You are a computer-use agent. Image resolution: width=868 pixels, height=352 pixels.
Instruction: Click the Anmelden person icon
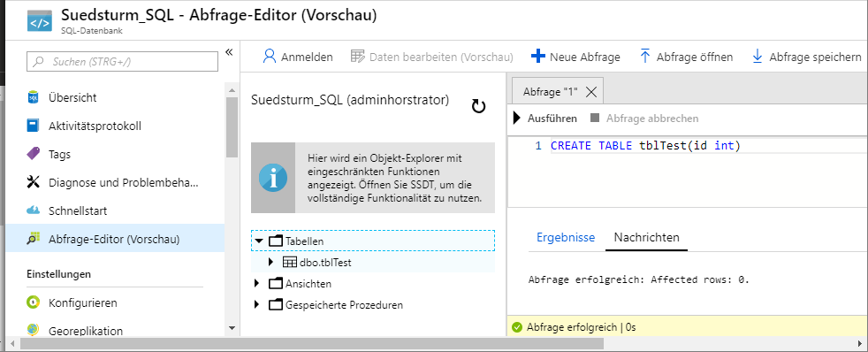pos(270,57)
